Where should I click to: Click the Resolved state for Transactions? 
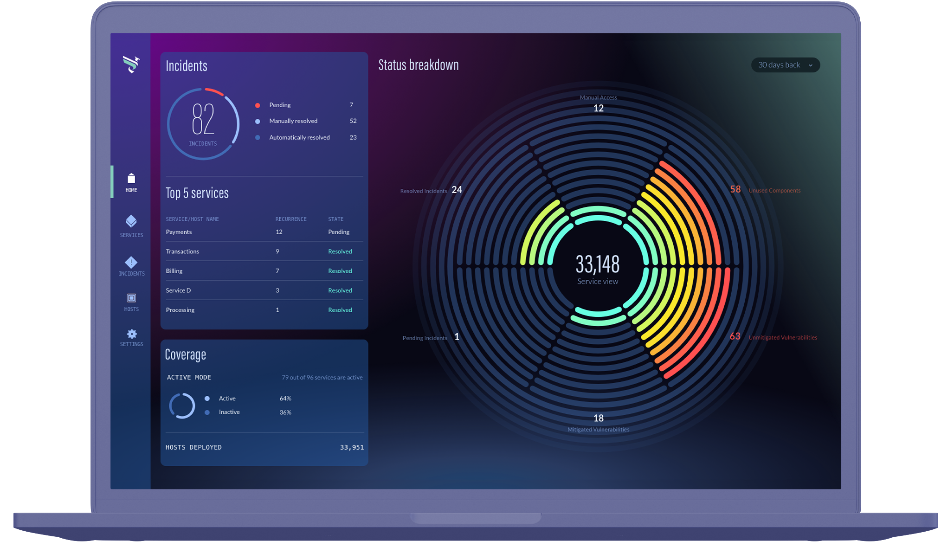click(x=340, y=251)
